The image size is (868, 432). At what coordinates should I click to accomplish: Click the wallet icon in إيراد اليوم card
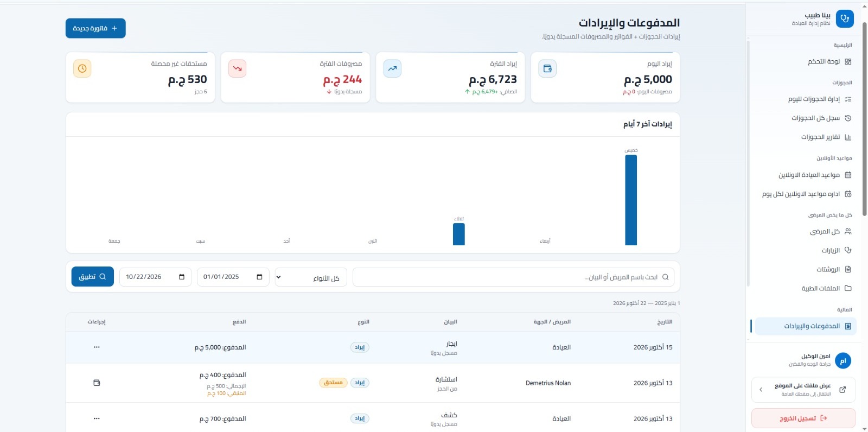547,68
